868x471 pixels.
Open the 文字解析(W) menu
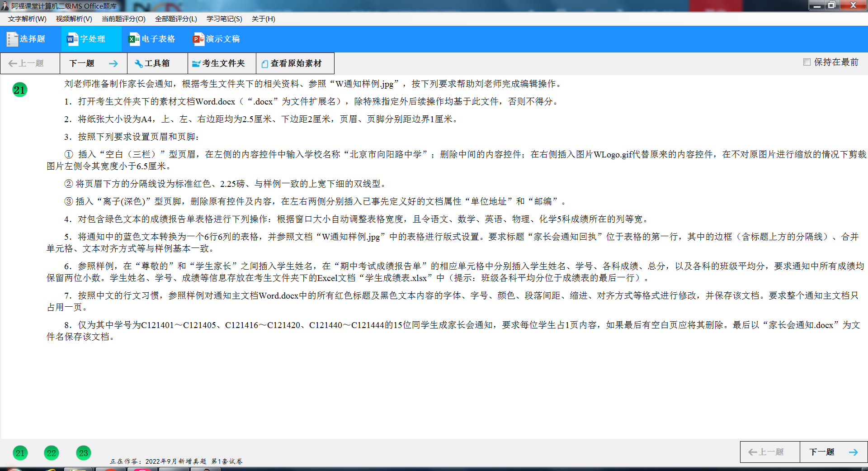[x=27, y=19]
